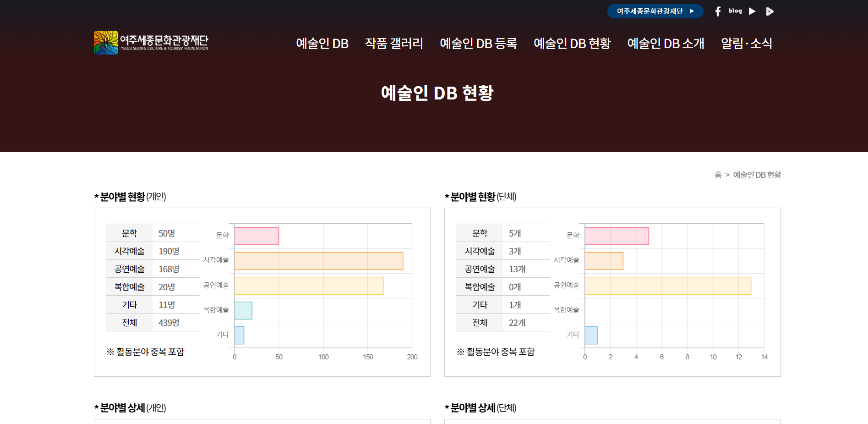Click the 시각예술 bar in individual chart

pyautogui.click(x=318, y=261)
